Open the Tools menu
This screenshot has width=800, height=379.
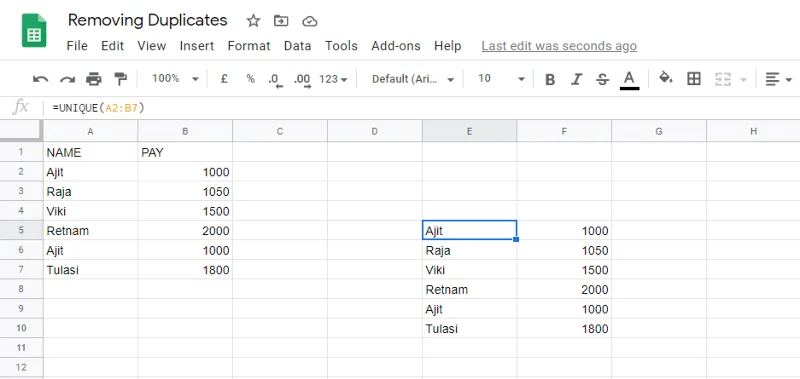(341, 46)
